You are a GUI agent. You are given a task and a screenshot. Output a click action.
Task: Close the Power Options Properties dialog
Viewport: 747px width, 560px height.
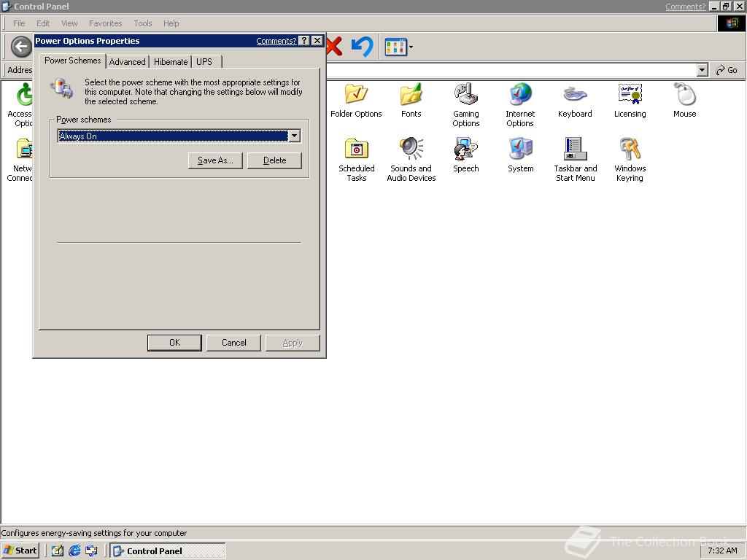[317, 41]
